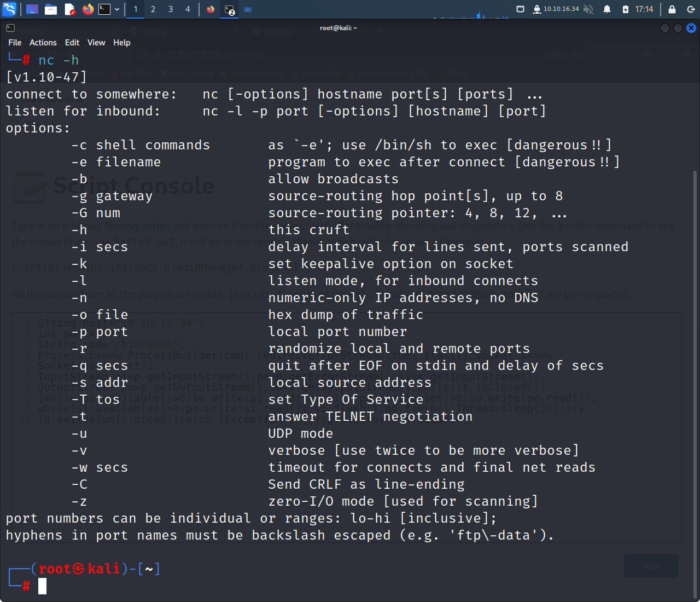
Task: Focus the Firefox window in the taskbar
Action: [x=211, y=9]
